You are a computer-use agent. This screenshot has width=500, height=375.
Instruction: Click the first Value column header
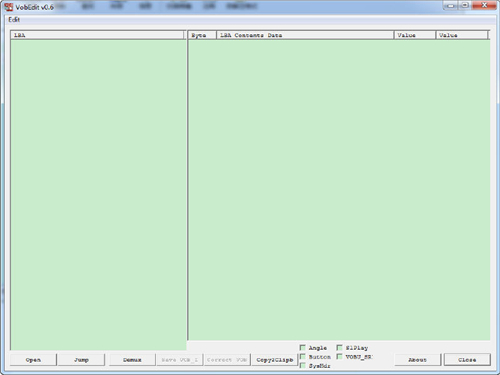point(415,35)
